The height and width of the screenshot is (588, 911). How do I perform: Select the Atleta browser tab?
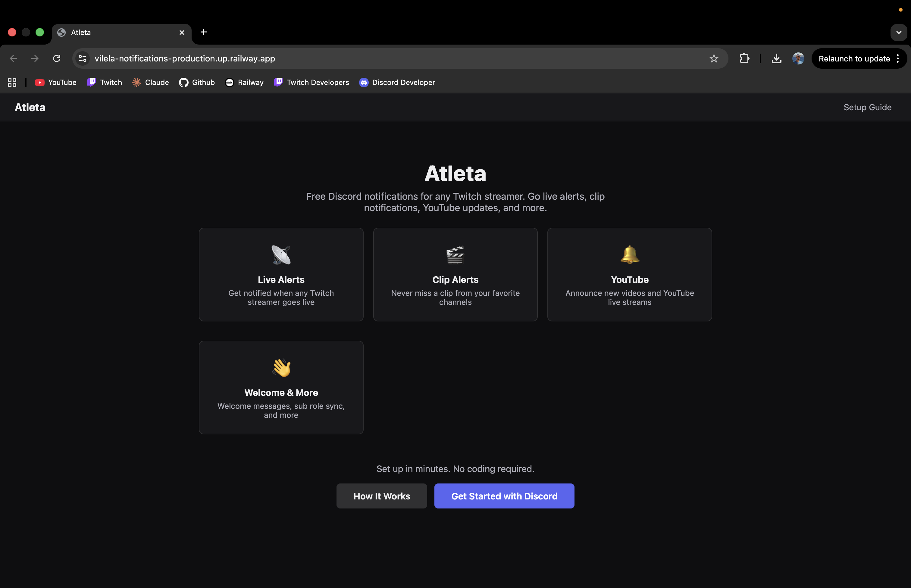(x=114, y=32)
